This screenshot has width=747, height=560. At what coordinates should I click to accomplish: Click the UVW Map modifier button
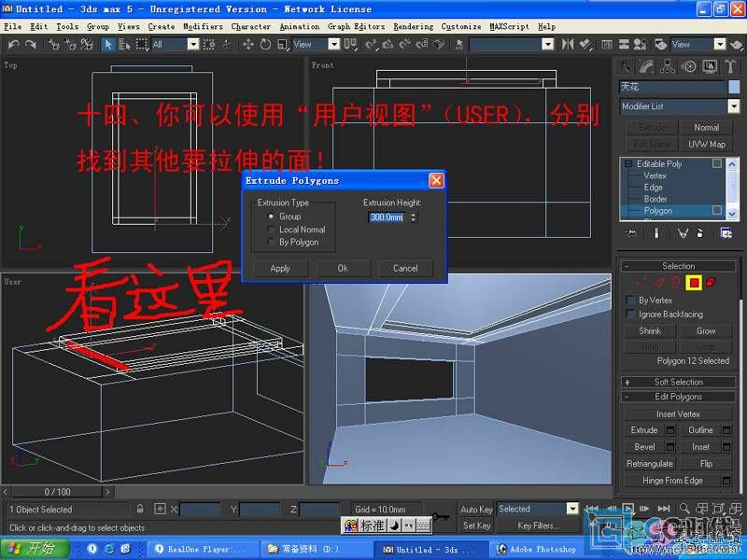point(707,145)
